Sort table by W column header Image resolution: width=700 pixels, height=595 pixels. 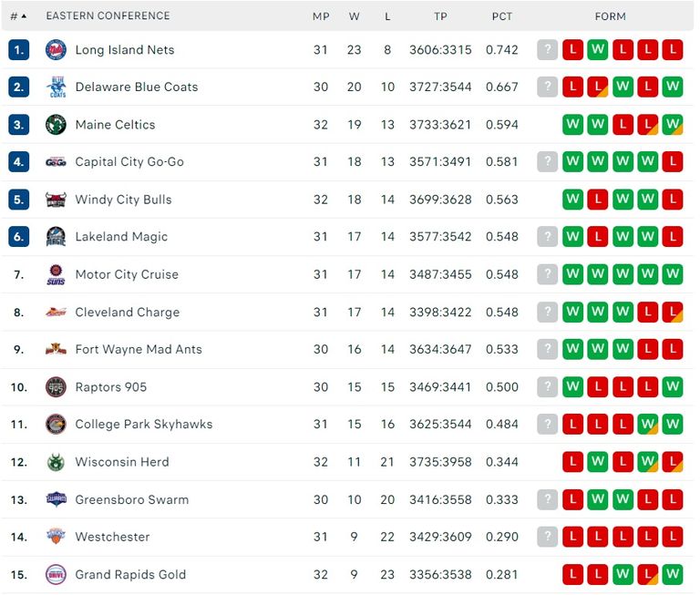point(354,16)
